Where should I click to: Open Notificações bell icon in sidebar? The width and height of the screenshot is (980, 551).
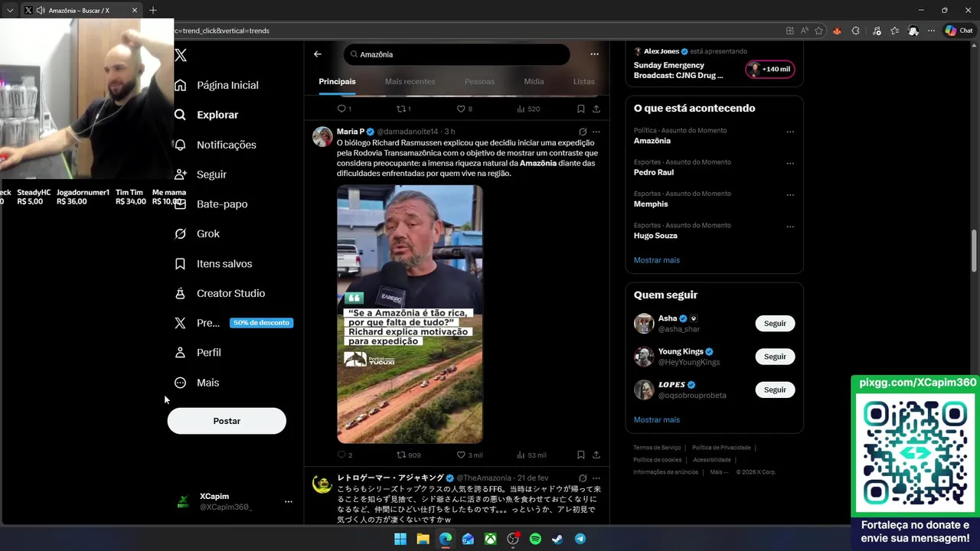pos(180,145)
